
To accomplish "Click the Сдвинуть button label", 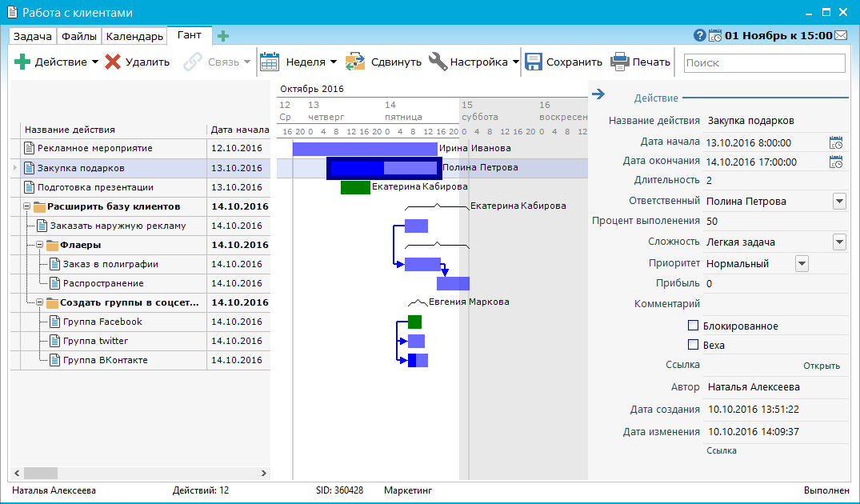I will [396, 62].
